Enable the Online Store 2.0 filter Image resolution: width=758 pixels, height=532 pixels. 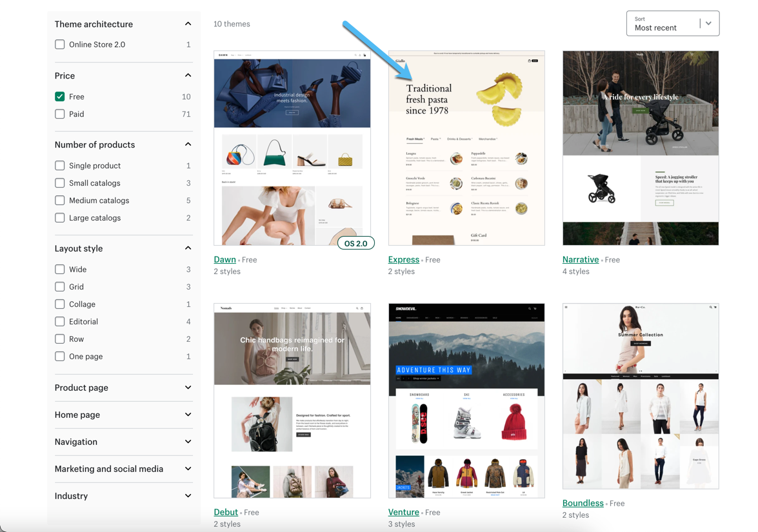point(59,44)
